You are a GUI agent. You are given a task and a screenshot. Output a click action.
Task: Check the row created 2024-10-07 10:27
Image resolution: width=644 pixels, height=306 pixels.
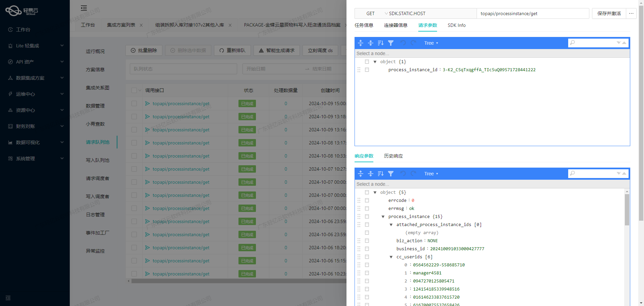pyautogui.click(x=134, y=169)
